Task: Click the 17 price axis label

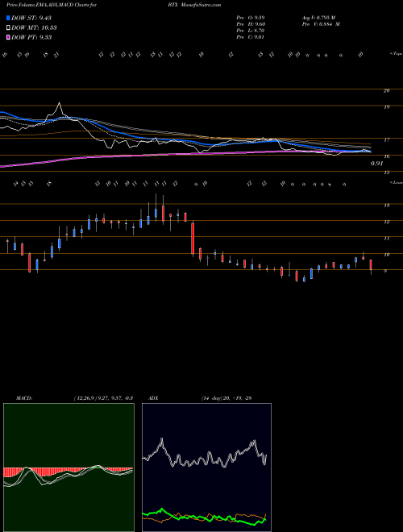Action: tap(386, 139)
